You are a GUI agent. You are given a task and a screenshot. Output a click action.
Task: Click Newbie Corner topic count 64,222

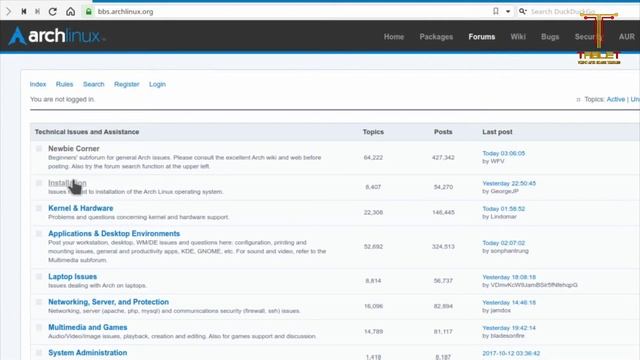373,158
